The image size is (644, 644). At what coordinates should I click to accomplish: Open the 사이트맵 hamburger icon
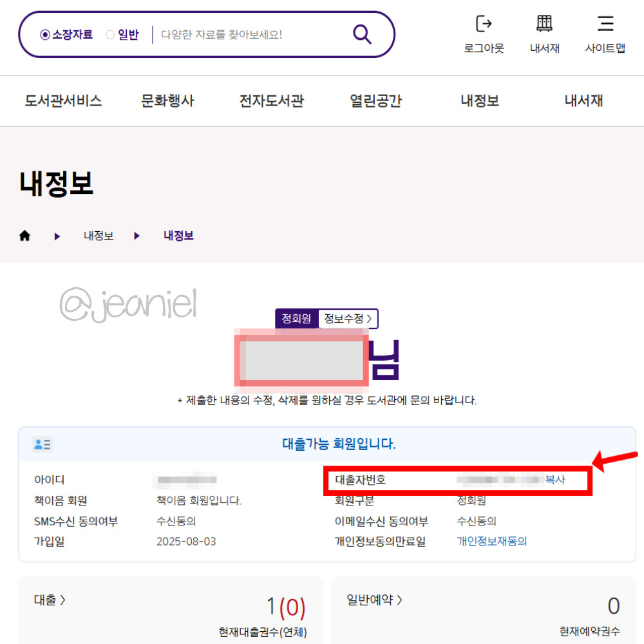click(605, 24)
